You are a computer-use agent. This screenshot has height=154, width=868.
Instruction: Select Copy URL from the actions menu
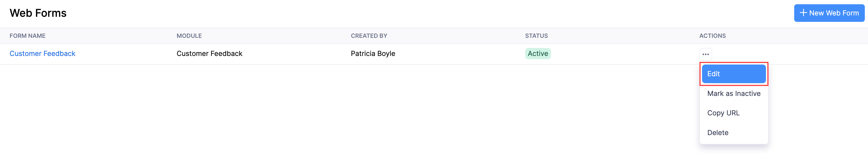723,113
